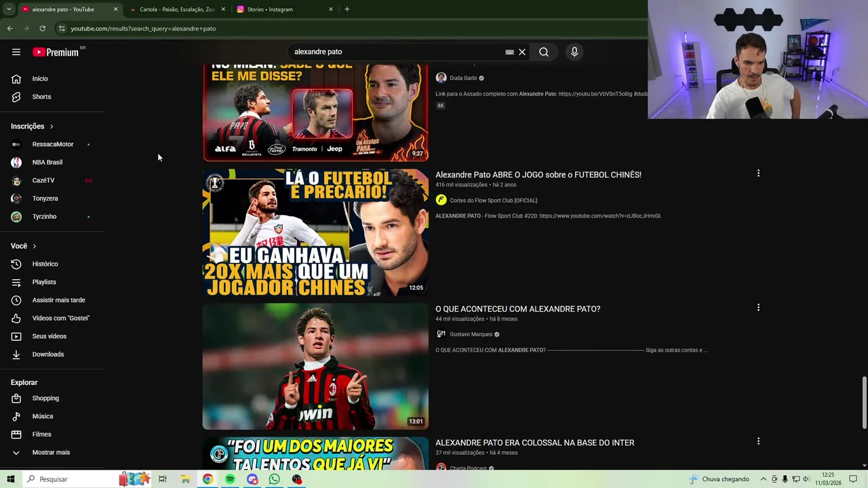Image resolution: width=868 pixels, height=488 pixels.
Task: Expand the Inscrições section
Action: coord(32,126)
